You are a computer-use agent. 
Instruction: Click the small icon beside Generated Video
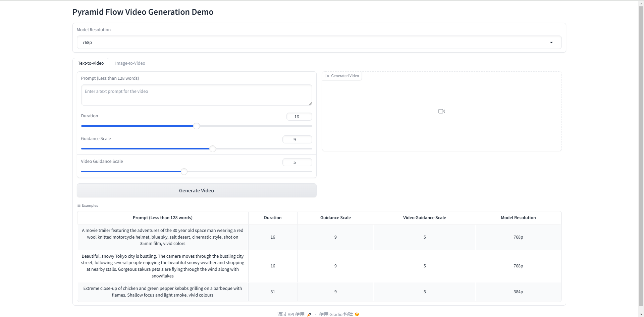click(x=327, y=76)
